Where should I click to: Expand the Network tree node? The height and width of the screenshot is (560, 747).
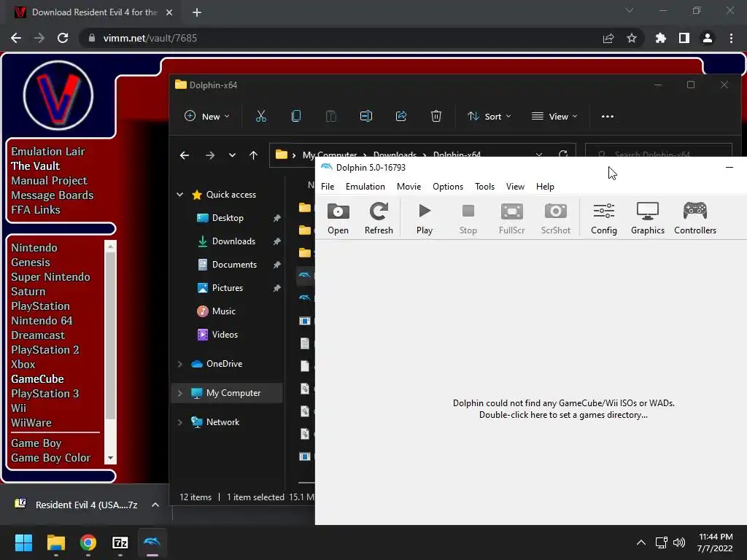[180, 422]
